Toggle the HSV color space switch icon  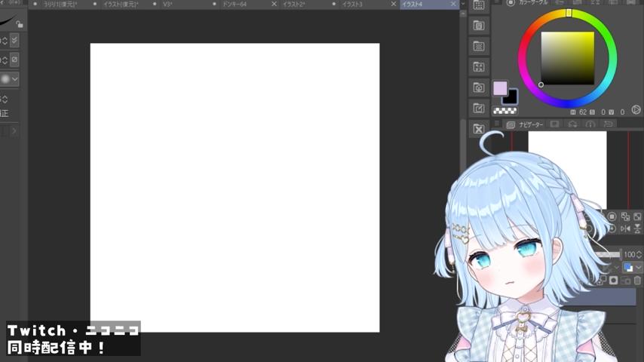point(636,109)
